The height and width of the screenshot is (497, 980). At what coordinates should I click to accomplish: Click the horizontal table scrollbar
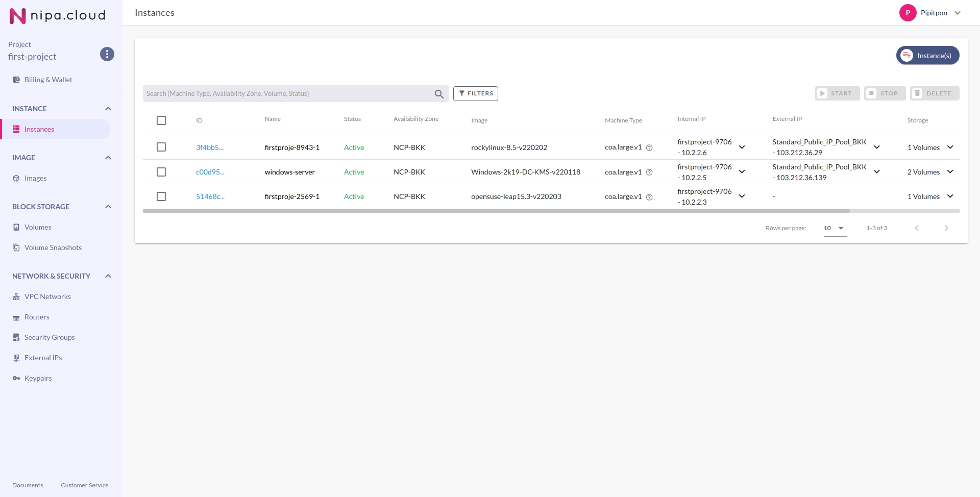(x=495, y=211)
